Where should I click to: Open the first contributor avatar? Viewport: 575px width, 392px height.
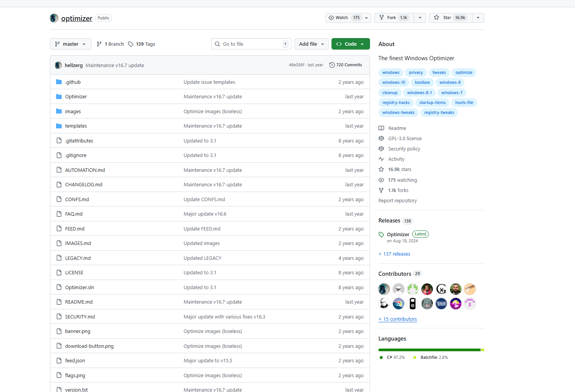coord(384,289)
